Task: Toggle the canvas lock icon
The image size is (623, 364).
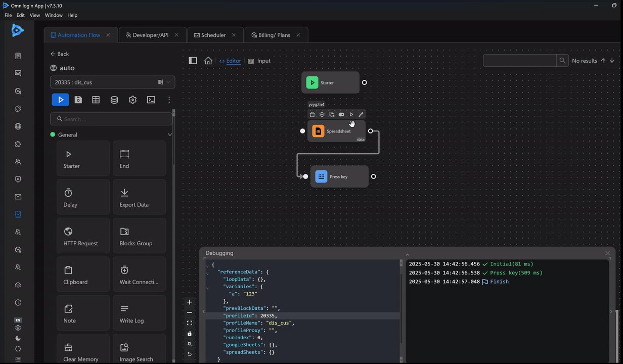Action: [x=190, y=334]
